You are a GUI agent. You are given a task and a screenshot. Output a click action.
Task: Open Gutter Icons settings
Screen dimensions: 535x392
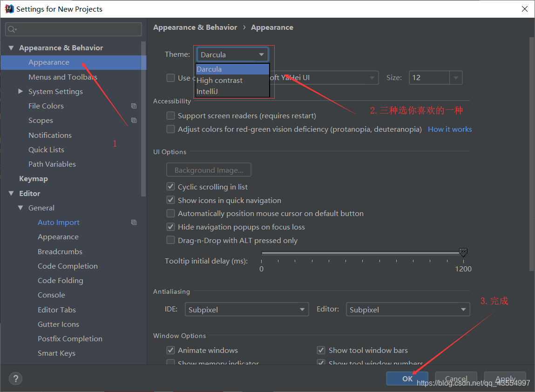[x=58, y=324]
